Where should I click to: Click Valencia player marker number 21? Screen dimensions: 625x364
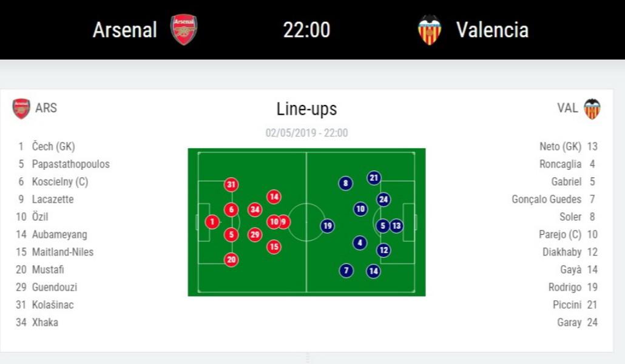tap(374, 178)
